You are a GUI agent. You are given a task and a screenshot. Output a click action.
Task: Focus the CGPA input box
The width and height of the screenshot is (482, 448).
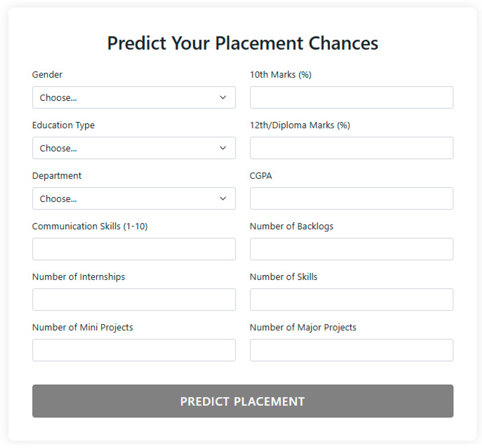click(351, 198)
